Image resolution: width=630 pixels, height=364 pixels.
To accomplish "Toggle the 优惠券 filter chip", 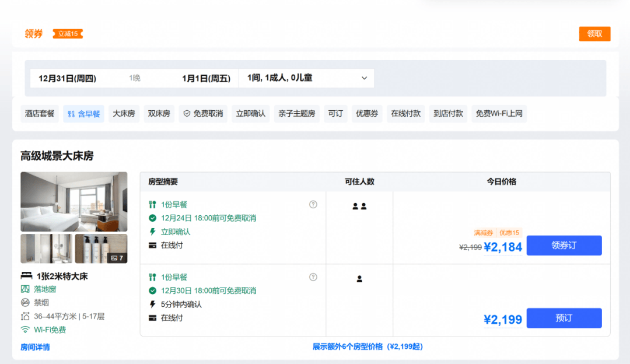I will click(367, 114).
